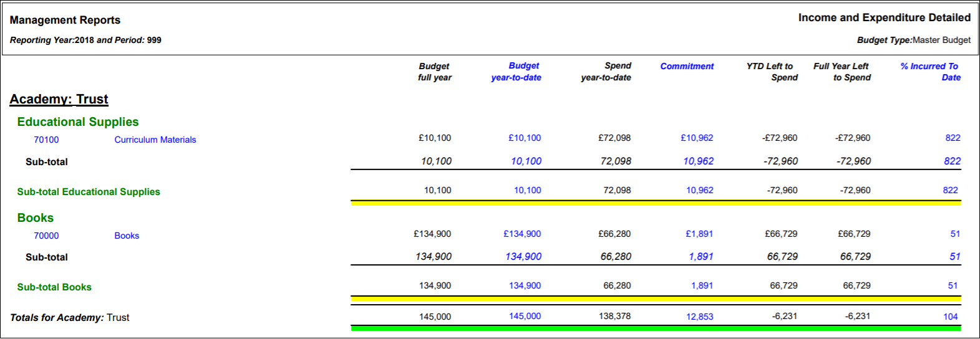Click total budget year-to-date 145,000
The height and width of the screenshot is (339, 980).
coord(525,316)
